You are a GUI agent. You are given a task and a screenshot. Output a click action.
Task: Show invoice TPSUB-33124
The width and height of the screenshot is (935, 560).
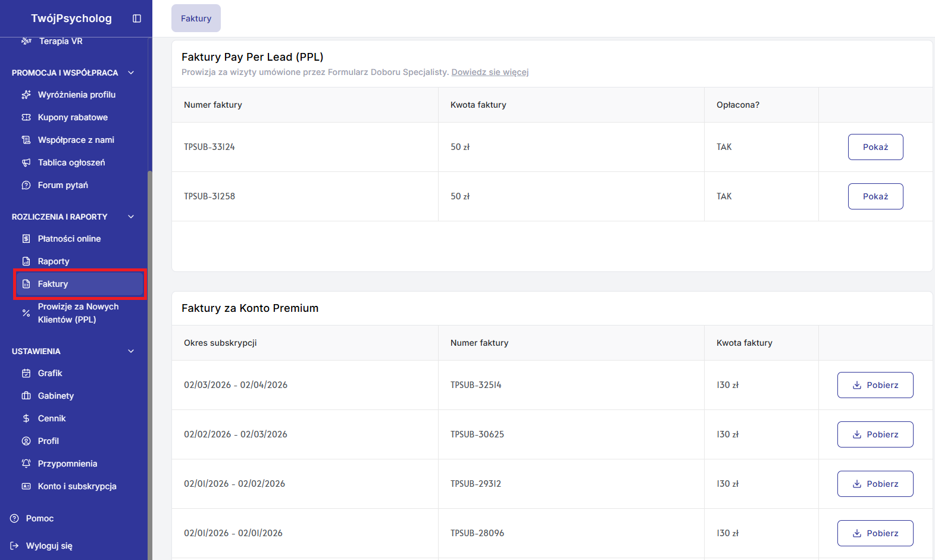click(875, 147)
